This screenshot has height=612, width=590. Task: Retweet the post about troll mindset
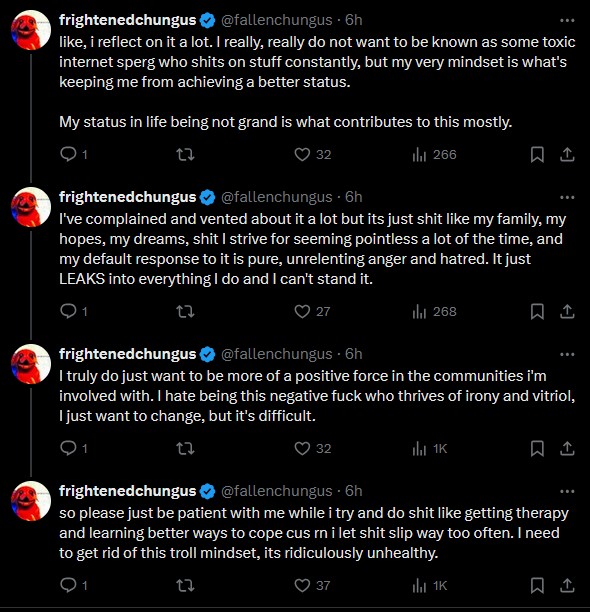point(185,585)
